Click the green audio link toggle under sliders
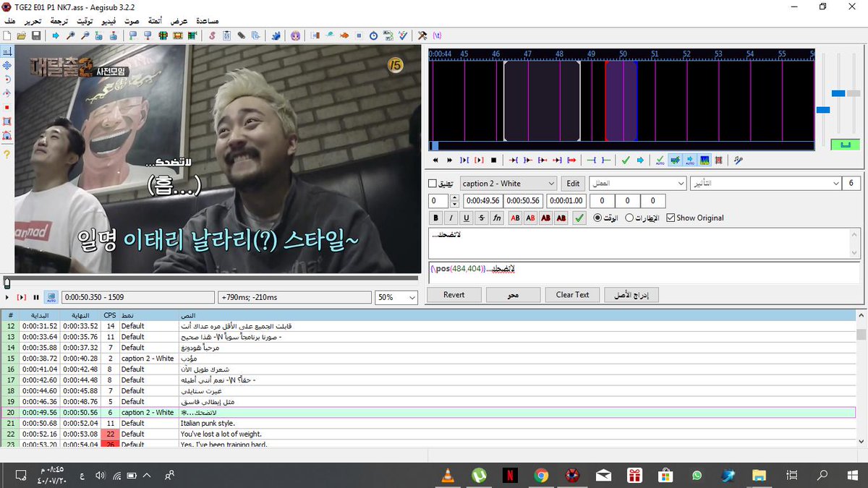Image resolution: width=868 pixels, height=488 pixels. click(845, 145)
